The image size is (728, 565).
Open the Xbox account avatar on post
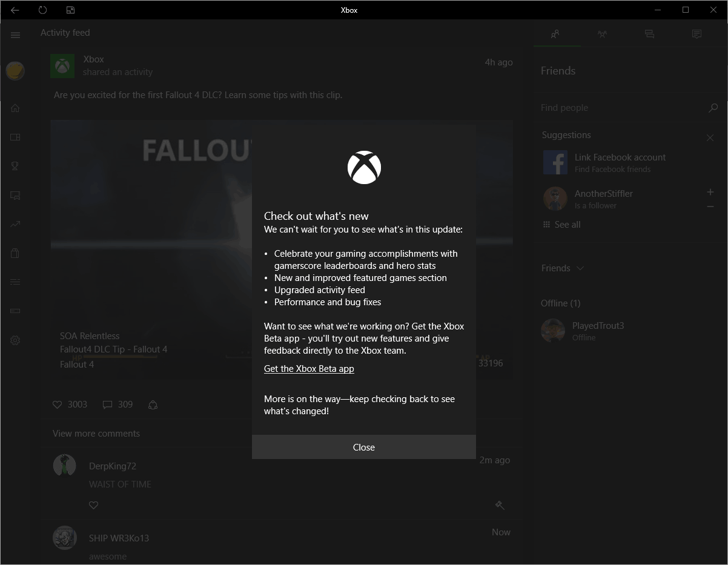(62, 65)
